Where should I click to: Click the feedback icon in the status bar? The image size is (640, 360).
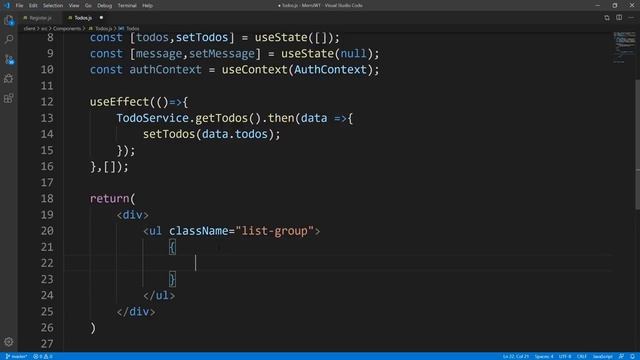(621, 356)
